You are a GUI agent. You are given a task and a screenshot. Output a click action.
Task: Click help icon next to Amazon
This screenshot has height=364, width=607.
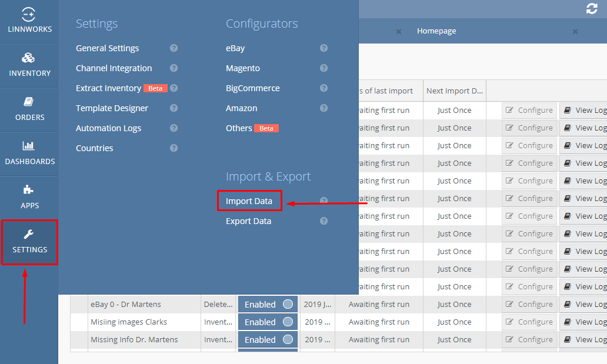pyautogui.click(x=323, y=108)
